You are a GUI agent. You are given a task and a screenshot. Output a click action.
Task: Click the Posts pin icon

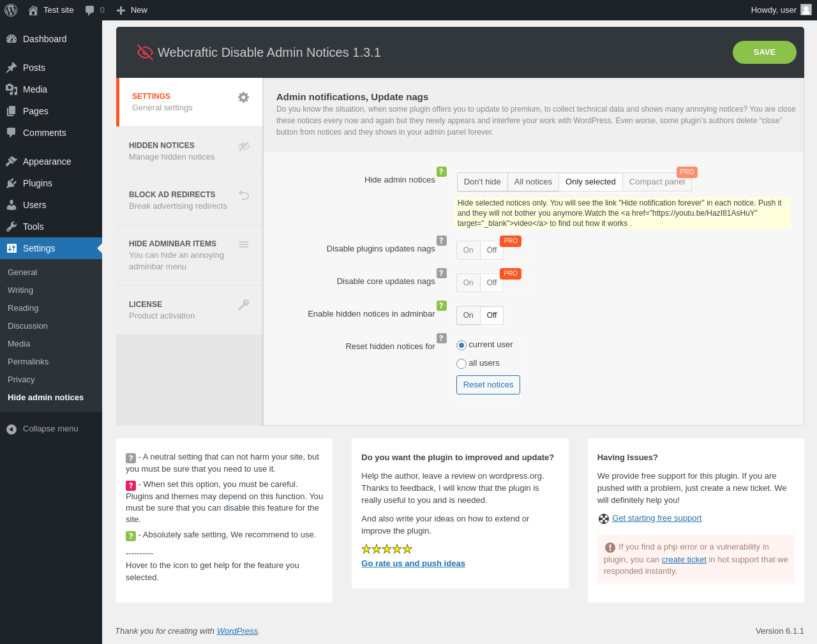pos(11,68)
